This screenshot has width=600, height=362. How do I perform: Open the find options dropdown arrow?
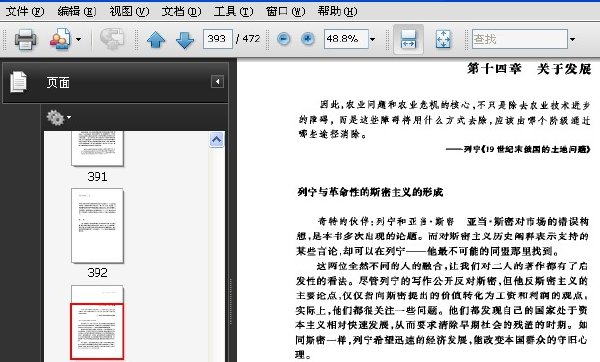(x=572, y=39)
